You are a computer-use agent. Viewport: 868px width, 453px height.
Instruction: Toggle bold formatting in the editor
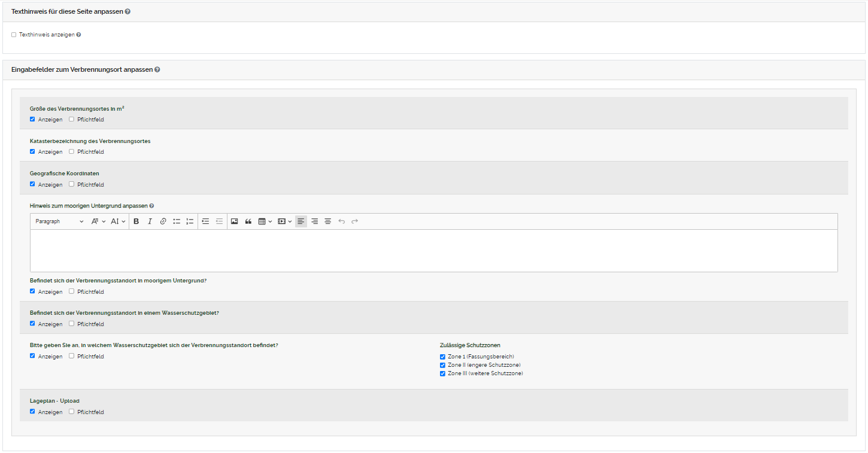click(136, 221)
